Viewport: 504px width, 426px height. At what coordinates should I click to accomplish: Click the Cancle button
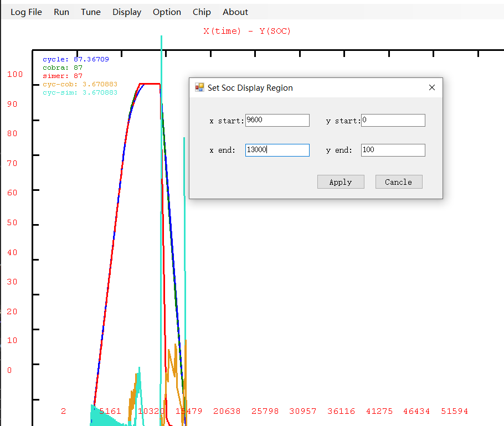[399, 182]
